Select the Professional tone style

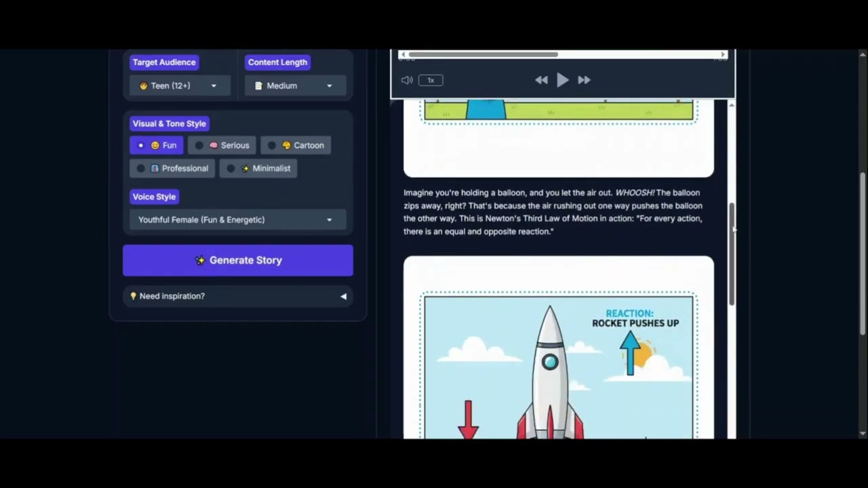click(x=172, y=168)
